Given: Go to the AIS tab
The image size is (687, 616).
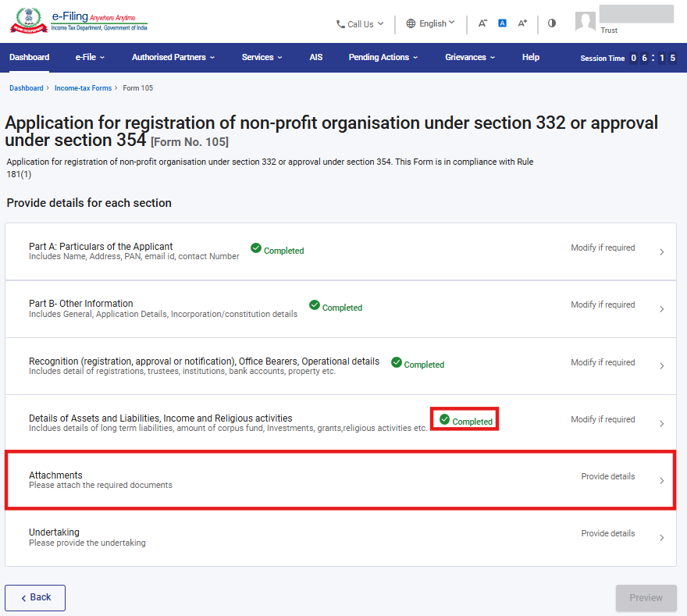Looking at the screenshot, I should (x=315, y=57).
